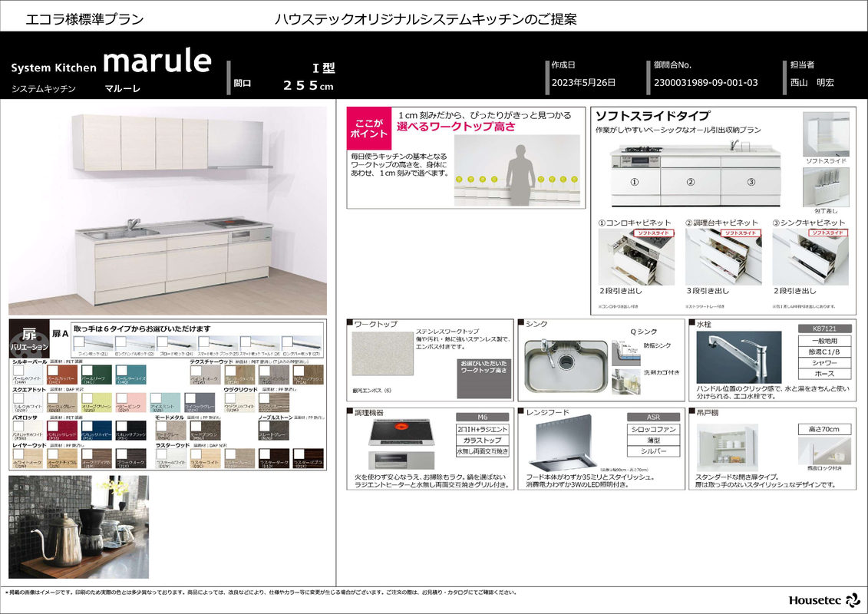868x614 pixels.
Task: Click the circled number ③ on the sink cabinet
Action: click(751, 182)
